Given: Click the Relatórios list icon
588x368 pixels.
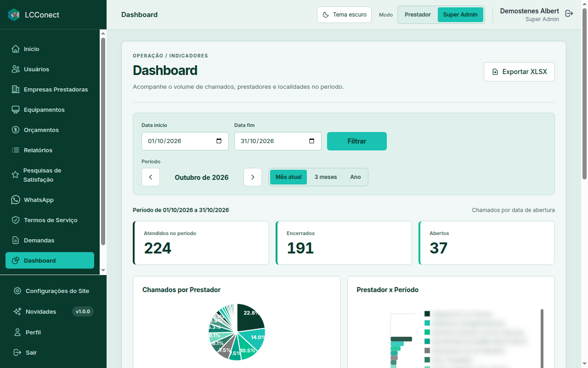Looking at the screenshot, I should (x=16, y=150).
